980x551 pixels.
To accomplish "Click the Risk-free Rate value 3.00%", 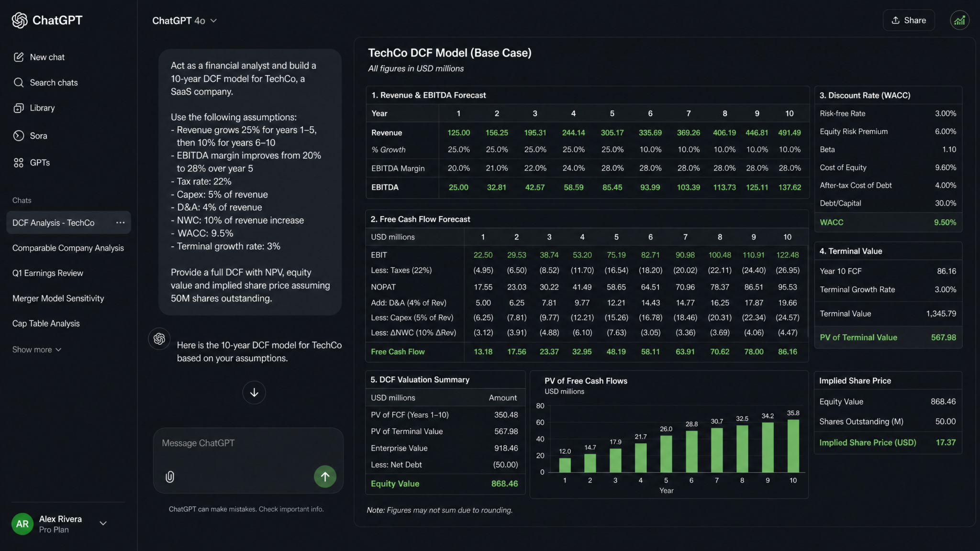I will click(x=946, y=113).
